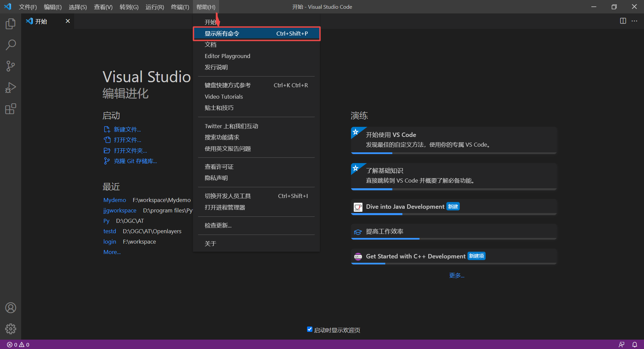644x349 pixels.
Task: Select 关于 menu item
Action: point(256,244)
